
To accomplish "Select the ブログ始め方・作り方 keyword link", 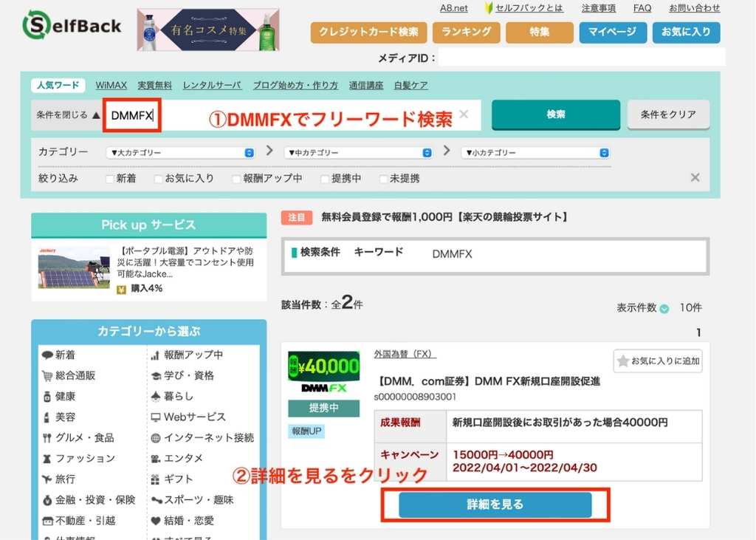I will (295, 86).
